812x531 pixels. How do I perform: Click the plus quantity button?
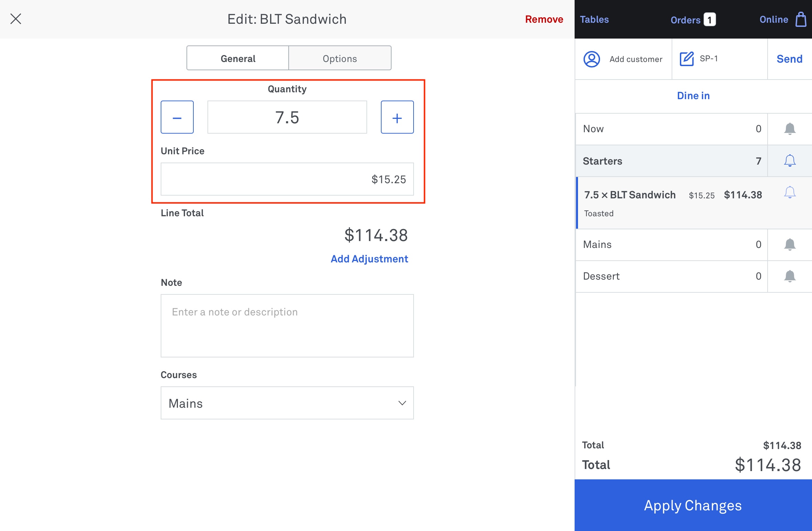pyautogui.click(x=397, y=117)
